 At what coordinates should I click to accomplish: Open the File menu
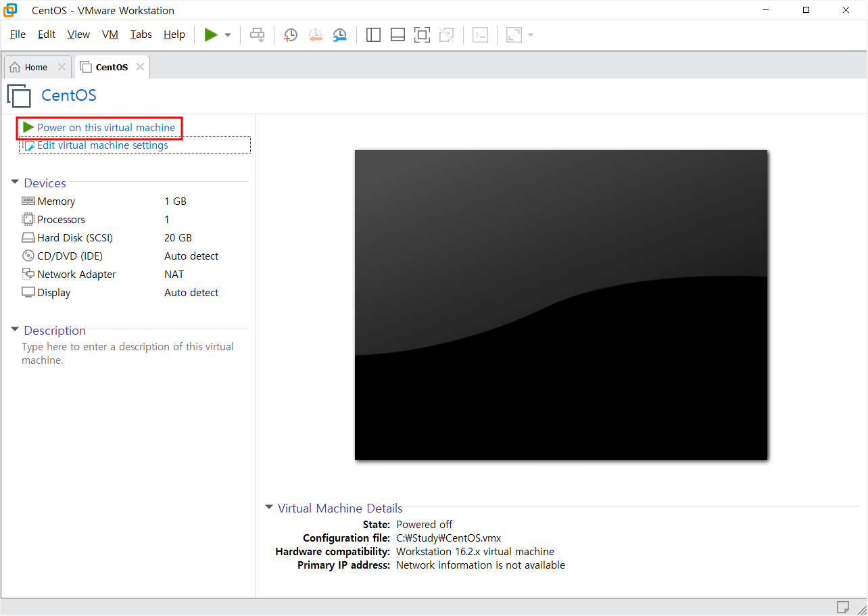click(x=18, y=34)
